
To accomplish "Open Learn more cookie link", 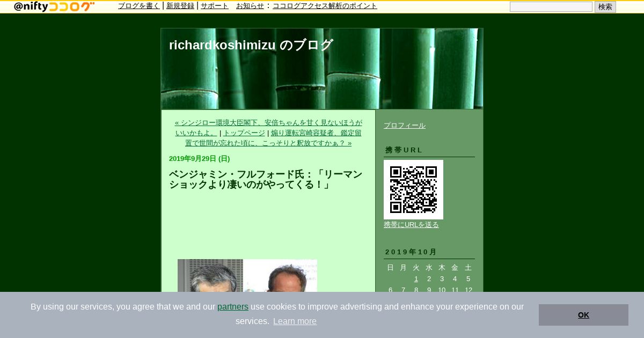I will (x=295, y=321).
